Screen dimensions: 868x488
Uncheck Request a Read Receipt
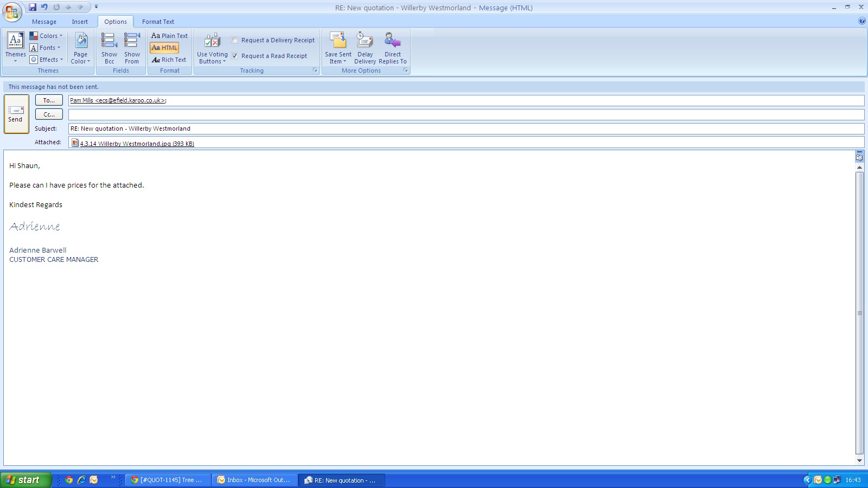tap(235, 56)
